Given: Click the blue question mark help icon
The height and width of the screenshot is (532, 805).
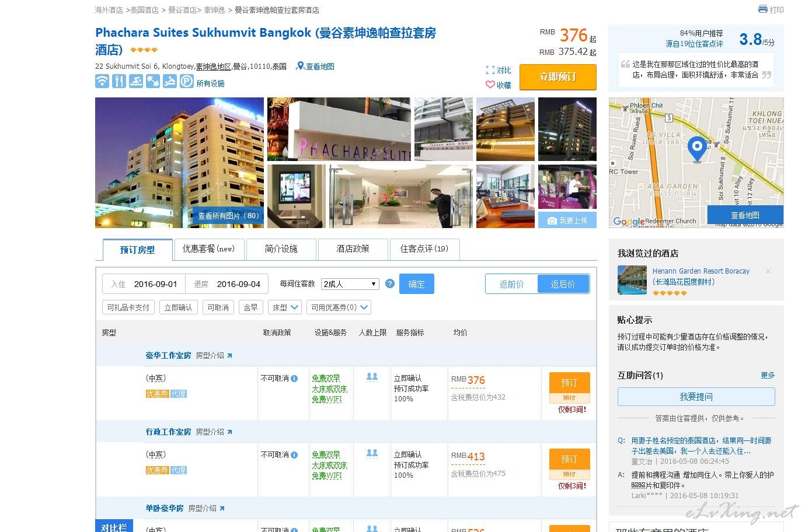Looking at the screenshot, I should [390, 284].
